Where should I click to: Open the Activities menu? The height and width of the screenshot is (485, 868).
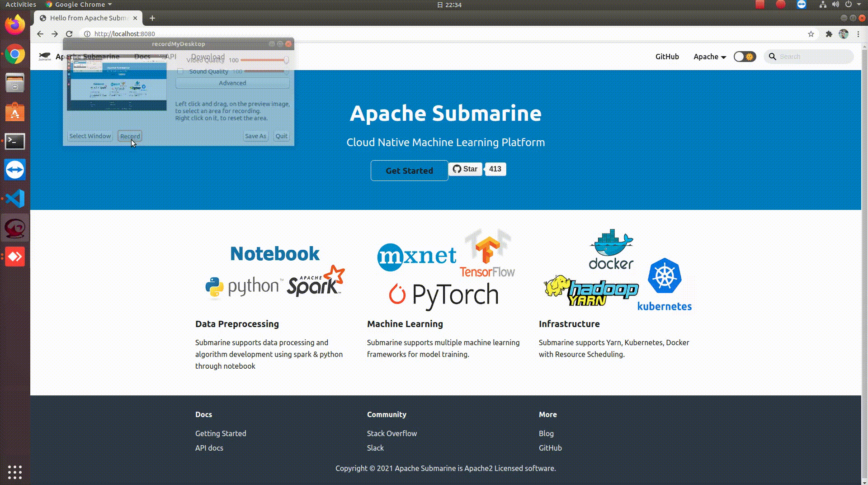coord(20,5)
